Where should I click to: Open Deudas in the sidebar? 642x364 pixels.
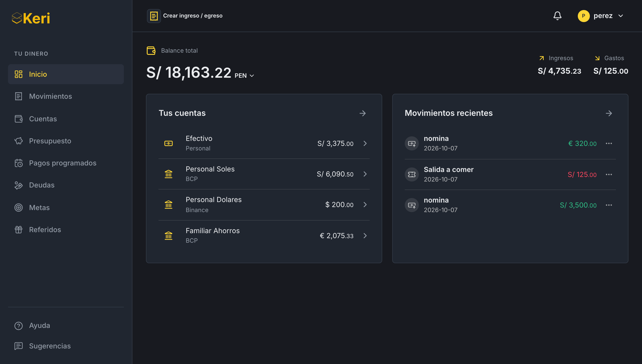66,185
